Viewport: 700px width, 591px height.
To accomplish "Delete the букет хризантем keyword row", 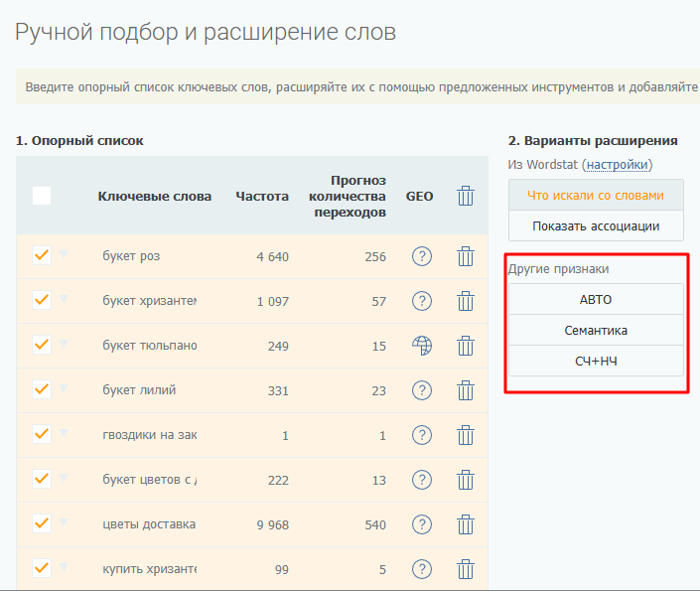I will pos(465,301).
